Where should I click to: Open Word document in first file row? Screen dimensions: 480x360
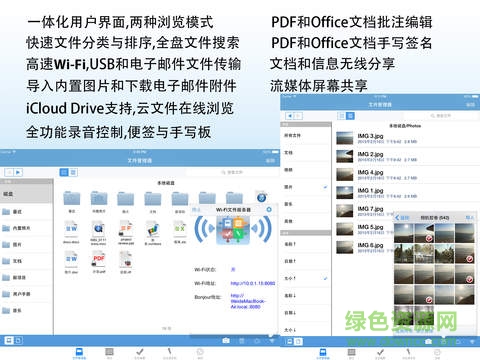click(x=71, y=230)
